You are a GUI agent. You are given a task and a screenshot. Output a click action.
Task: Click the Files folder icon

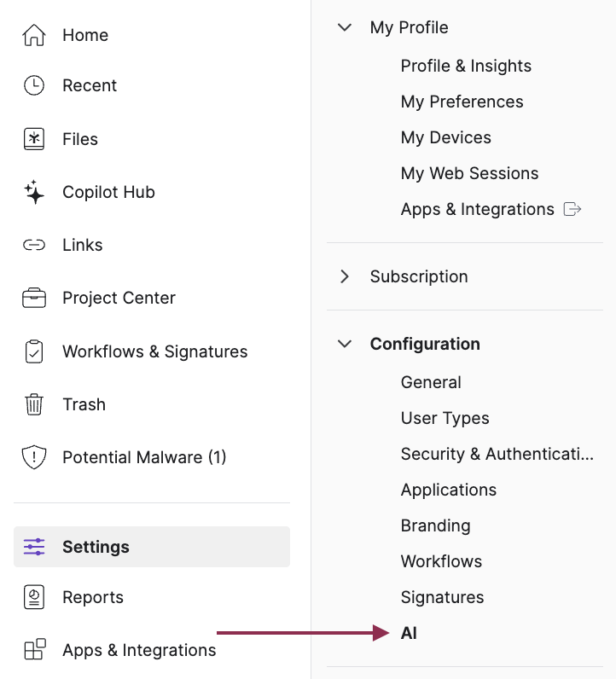34,139
